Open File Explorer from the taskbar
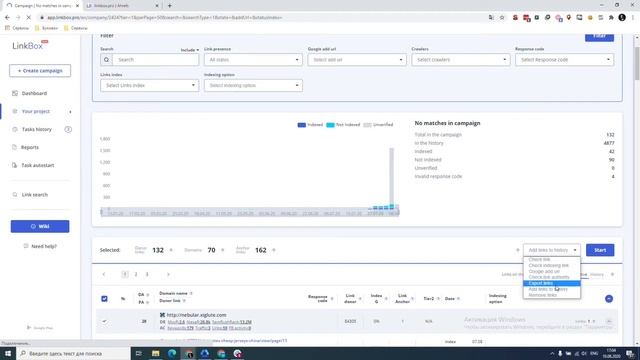Screen dimensions: 640x360 click(x=156, y=353)
